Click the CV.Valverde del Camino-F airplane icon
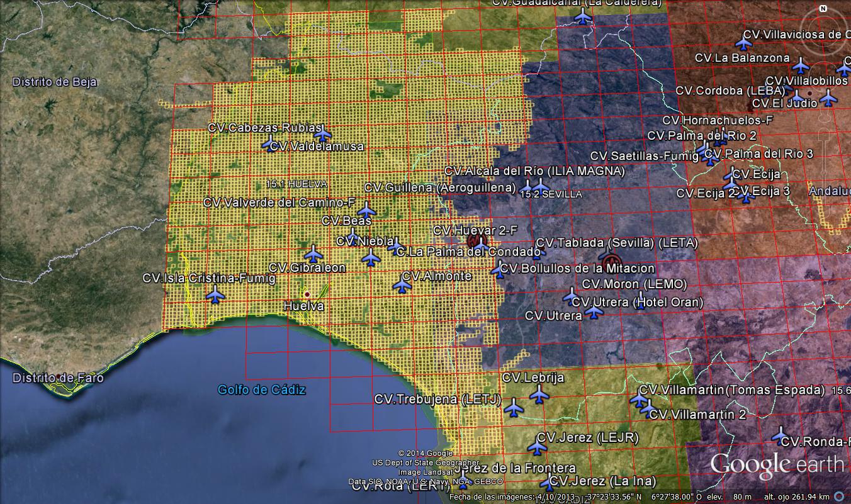The width and height of the screenshot is (851, 504). [366, 211]
